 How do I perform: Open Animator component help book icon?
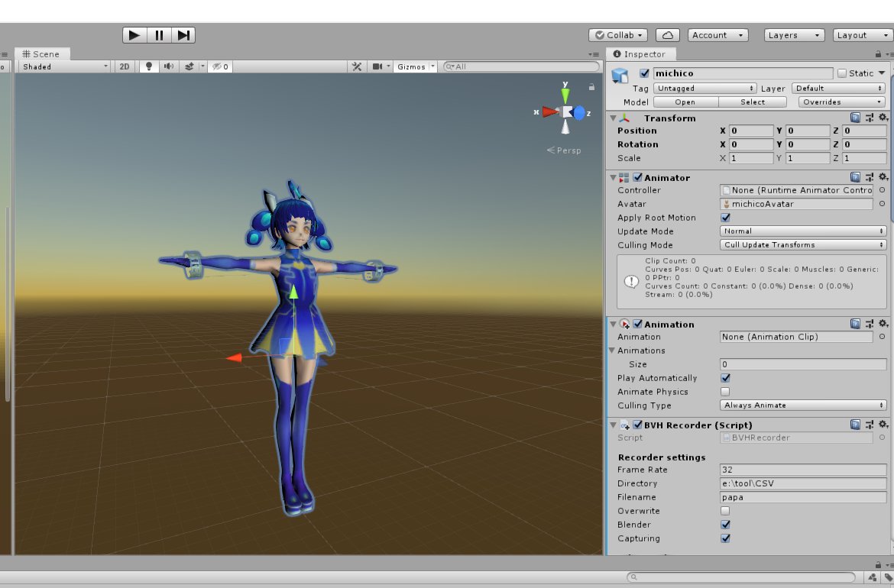(855, 177)
